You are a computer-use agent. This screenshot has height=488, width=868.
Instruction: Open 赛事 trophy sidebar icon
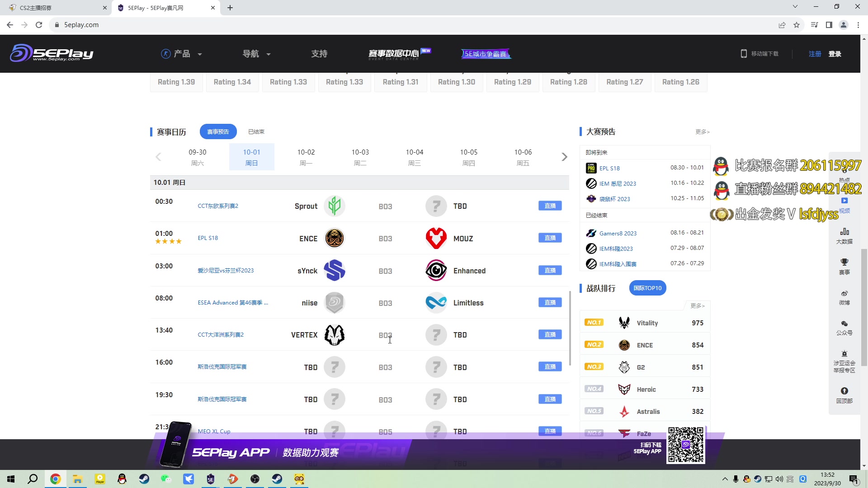click(x=844, y=266)
